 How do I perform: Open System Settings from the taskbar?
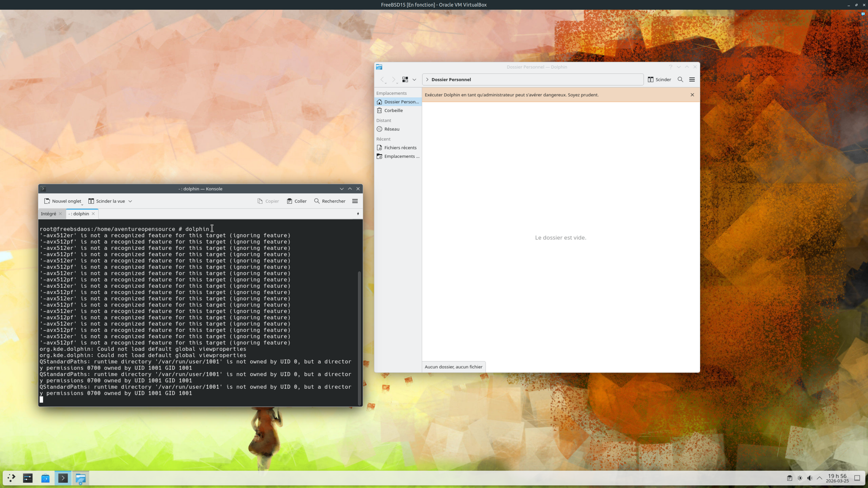28,478
